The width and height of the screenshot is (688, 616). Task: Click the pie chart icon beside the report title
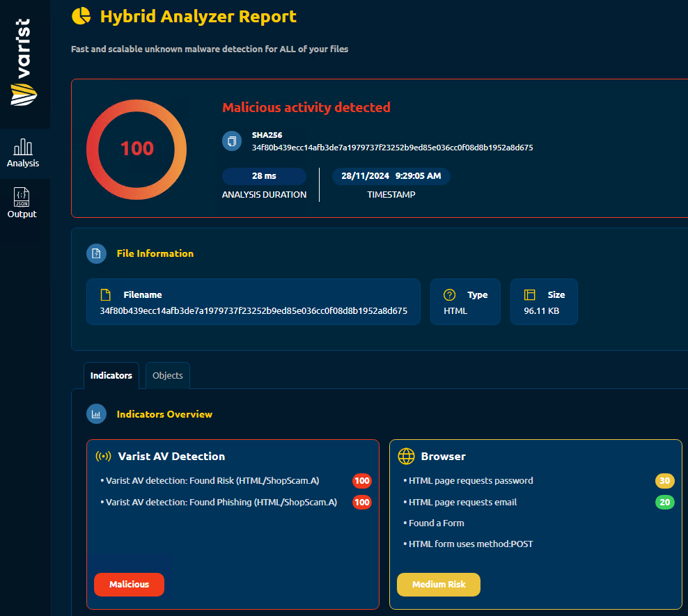coord(81,16)
